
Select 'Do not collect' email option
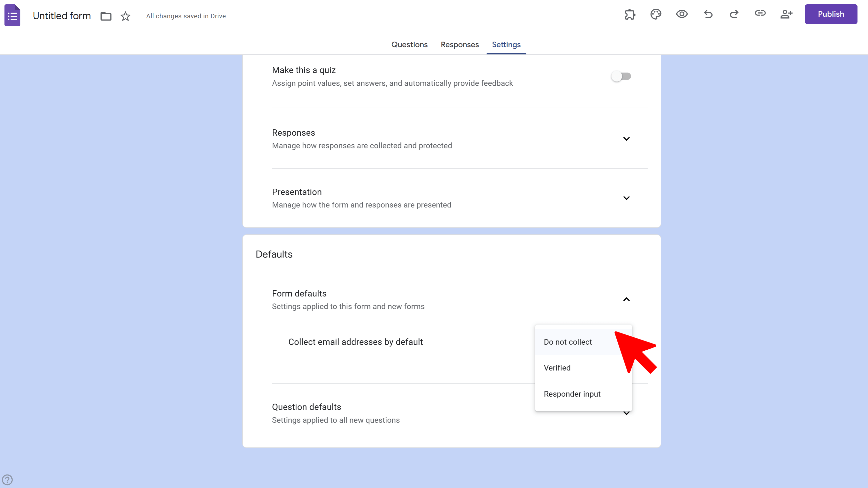[568, 341]
